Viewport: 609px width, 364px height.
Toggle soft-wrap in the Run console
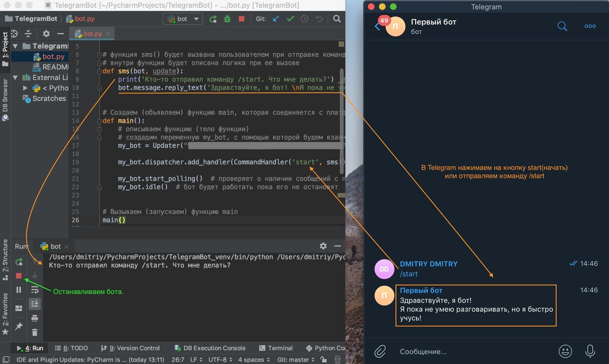click(x=35, y=289)
